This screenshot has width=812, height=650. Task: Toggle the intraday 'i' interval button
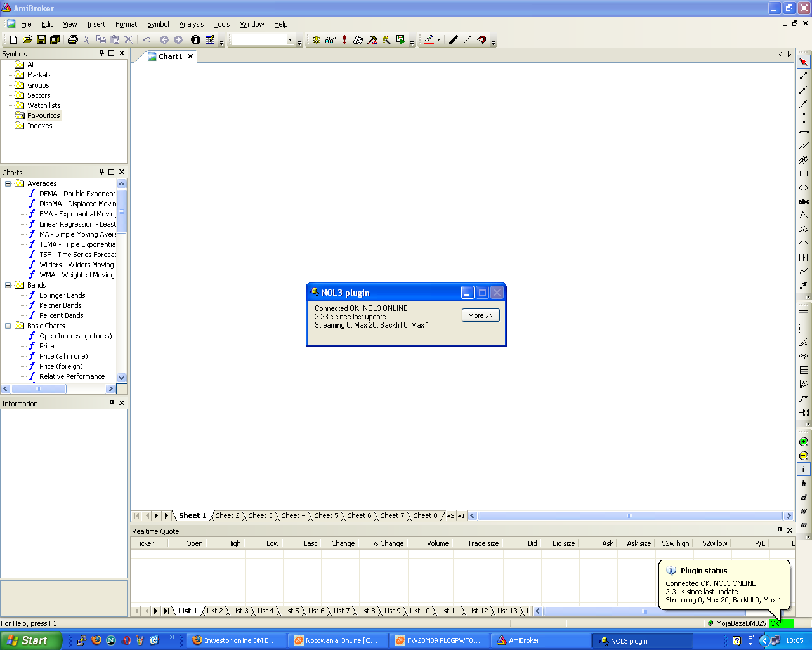(804, 469)
